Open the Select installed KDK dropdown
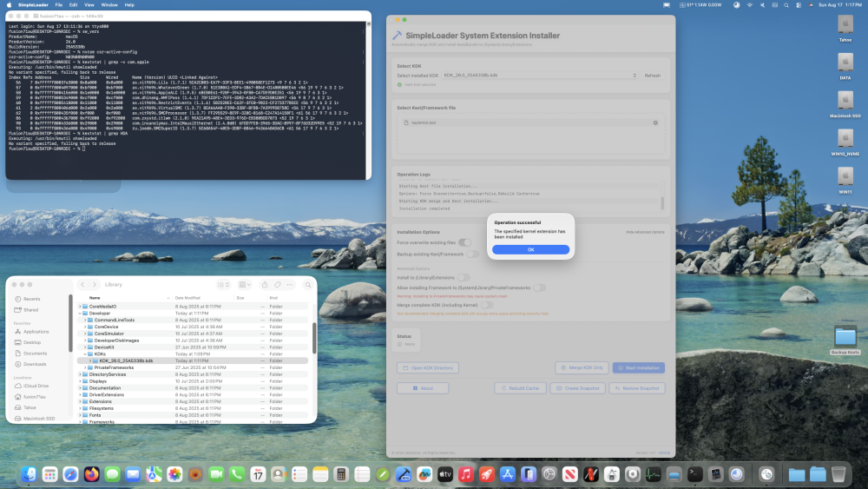This screenshot has height=489, width=868. (540, 76)
